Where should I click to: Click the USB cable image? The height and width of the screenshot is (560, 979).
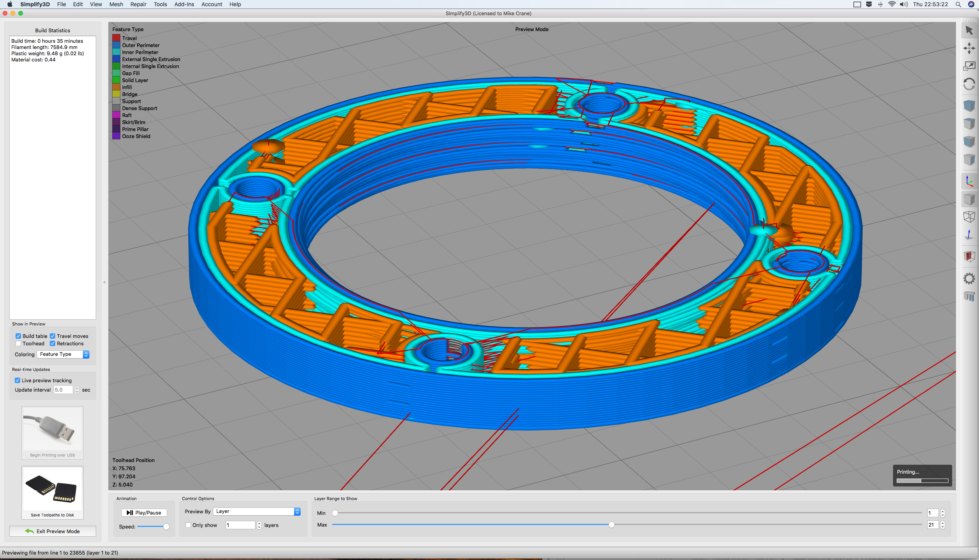[x=53, y=429]
